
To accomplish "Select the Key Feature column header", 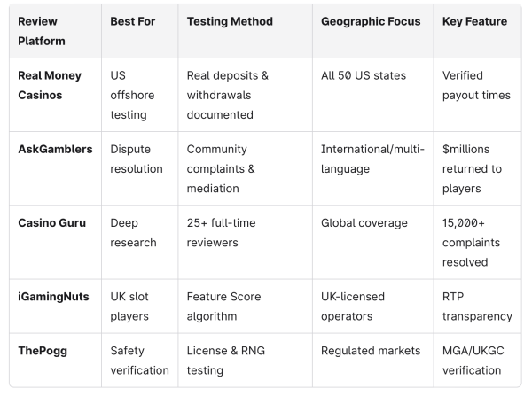I will pyautogui.click(x=474, y=21).
